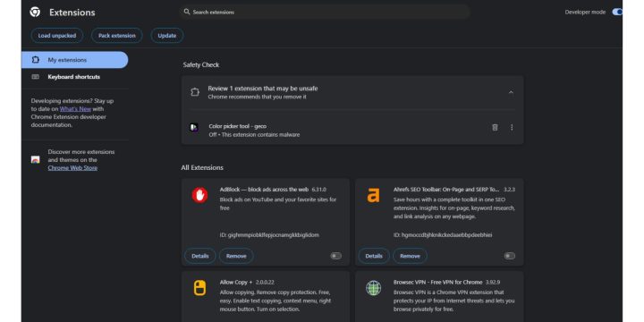Click 'Browsec VPN - Free VPN for Chrome' title
Viewport: 644px width, 322px height.
437,282
